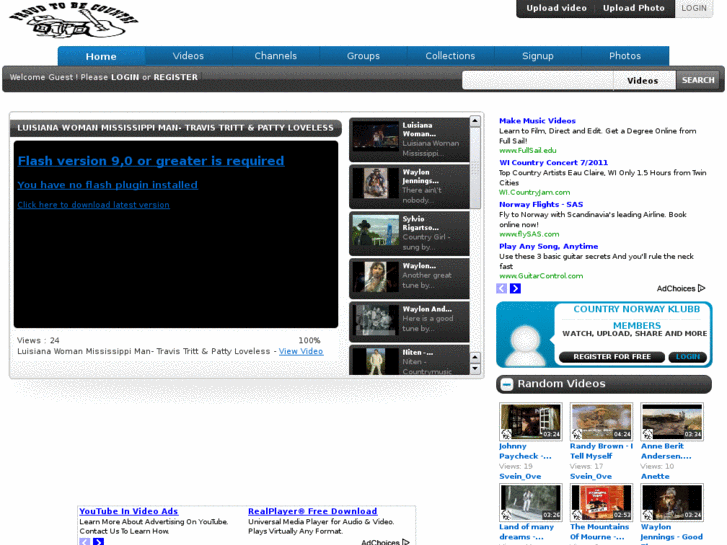Click WI.CountryJam.com ad URL

(x=535, y=192)
